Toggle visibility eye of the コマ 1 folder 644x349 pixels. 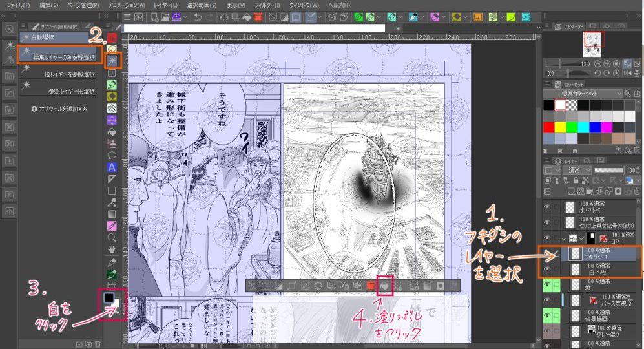(x=547, y=238)
